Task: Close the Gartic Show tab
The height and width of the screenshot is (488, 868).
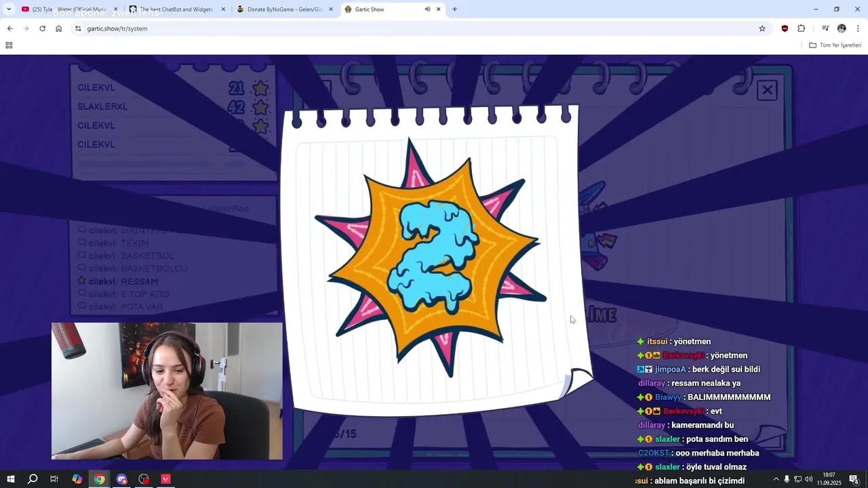Action: 439,9
